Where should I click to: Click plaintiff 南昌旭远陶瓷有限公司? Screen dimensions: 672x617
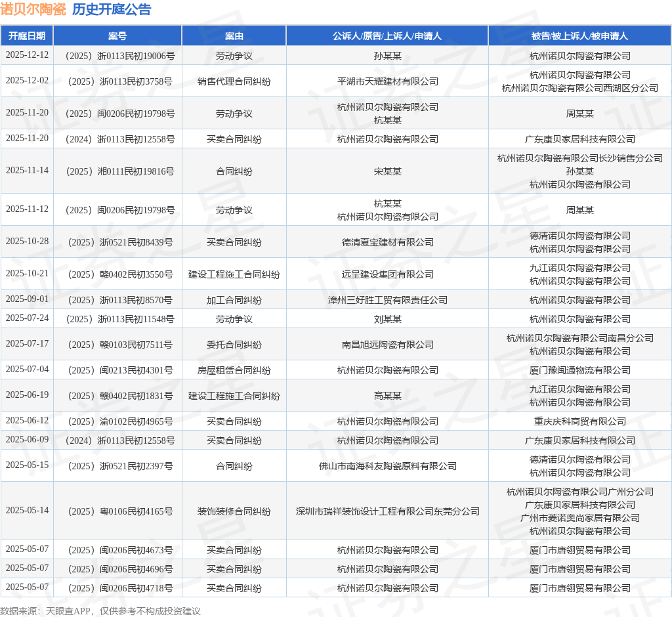(387, 345)
